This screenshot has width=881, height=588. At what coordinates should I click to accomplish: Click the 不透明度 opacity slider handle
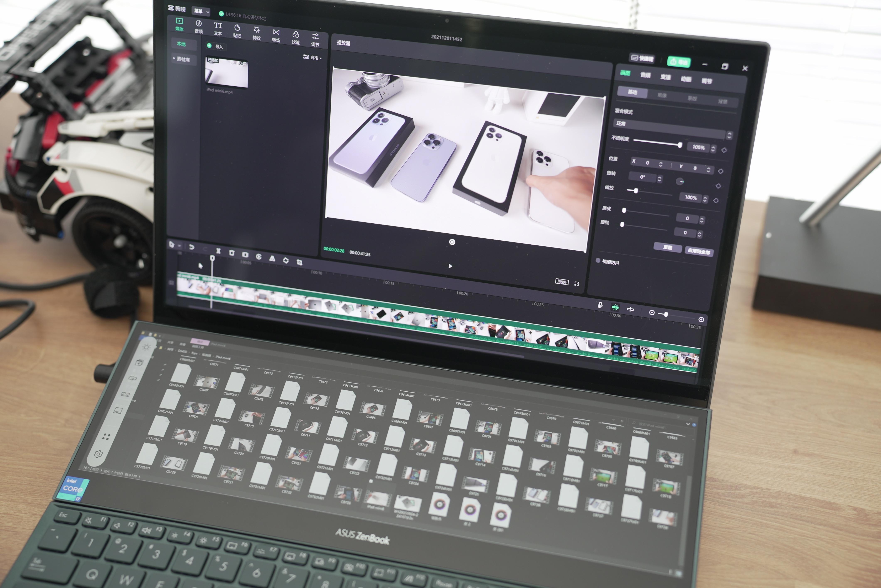click(679, 145)
